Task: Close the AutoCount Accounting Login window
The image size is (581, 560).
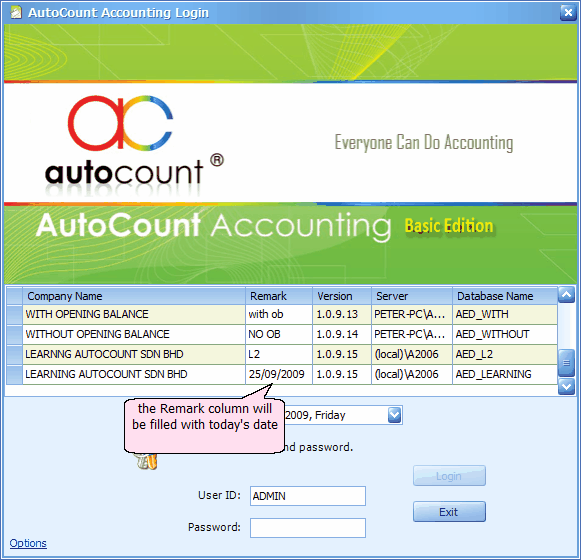Action: click(568, 13)
